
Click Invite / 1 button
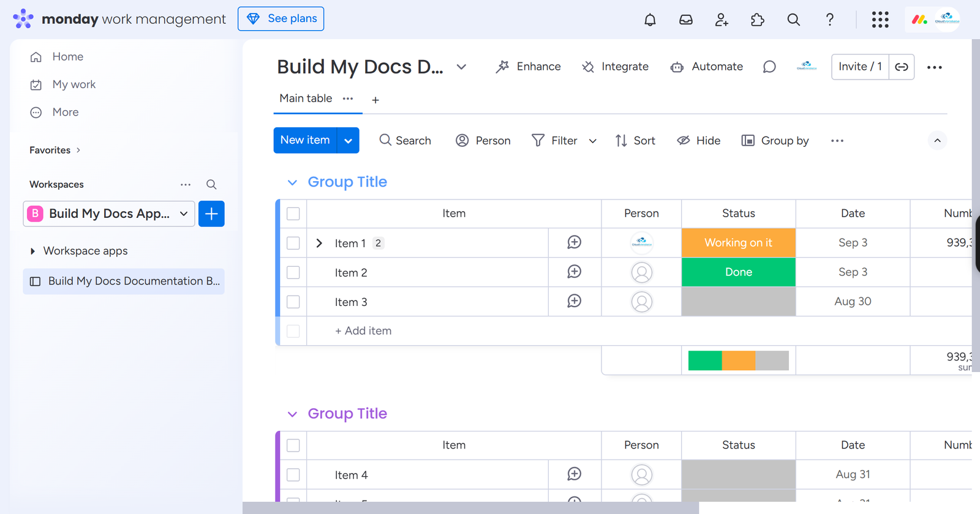pyautogui.click(x=860, y=67)
